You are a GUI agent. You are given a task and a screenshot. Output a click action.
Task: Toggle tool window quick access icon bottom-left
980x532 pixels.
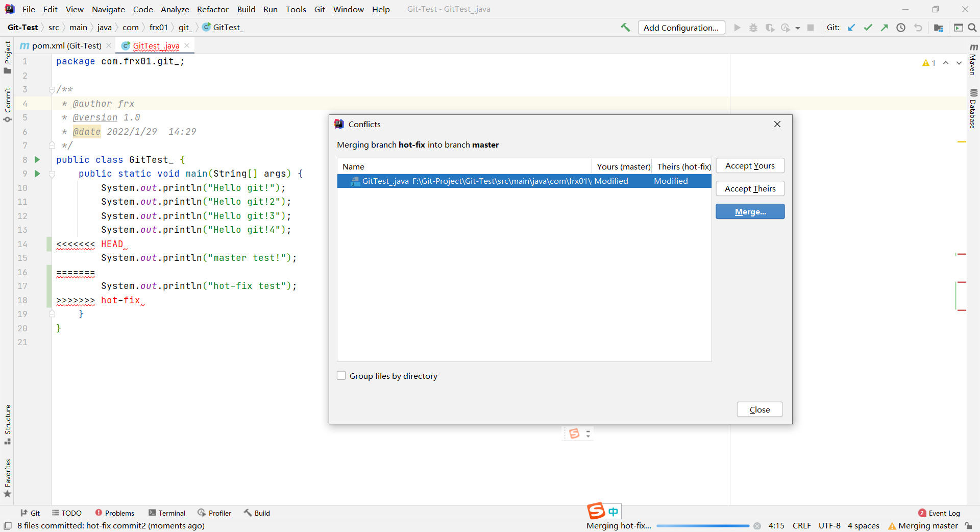coord(8,526)
